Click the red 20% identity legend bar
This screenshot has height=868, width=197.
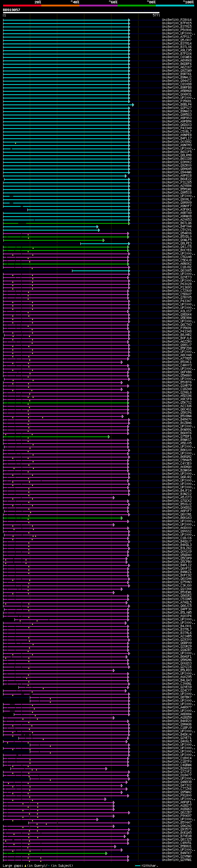(x=22, y=6)
